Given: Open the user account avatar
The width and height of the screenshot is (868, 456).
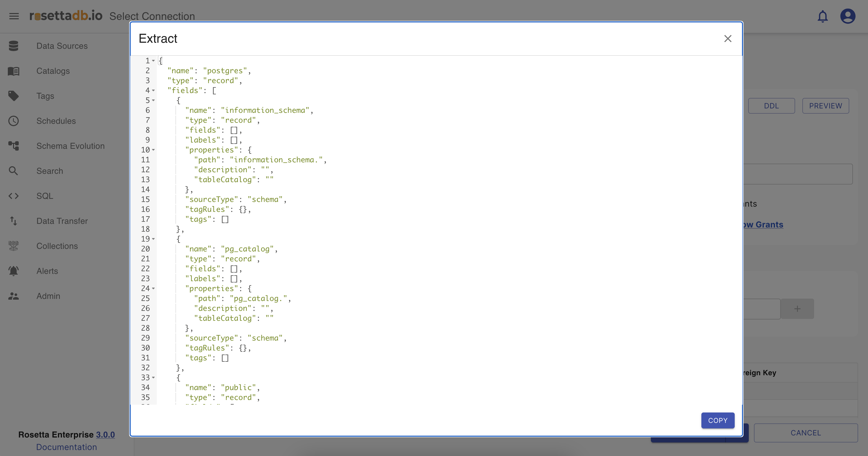Looking at the screenshot, I should 847,16.
